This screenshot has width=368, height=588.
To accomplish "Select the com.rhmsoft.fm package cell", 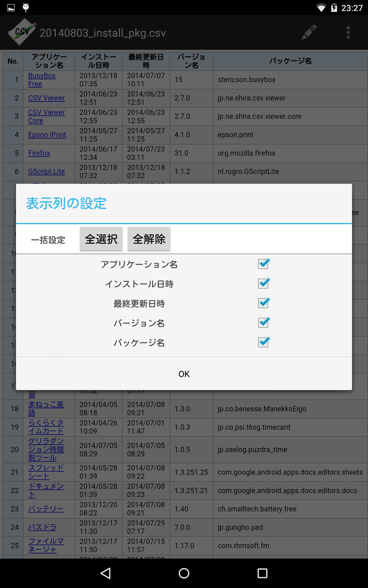I will click(x=290, y=546).
